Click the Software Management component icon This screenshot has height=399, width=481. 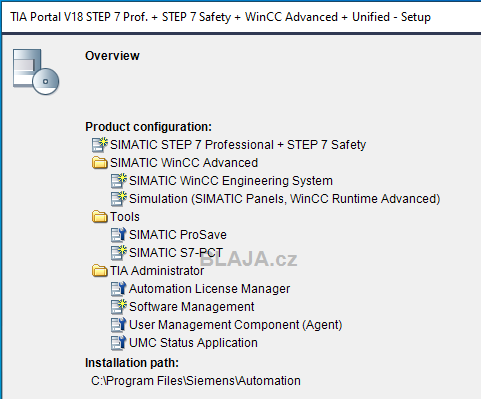click(119, 307)
